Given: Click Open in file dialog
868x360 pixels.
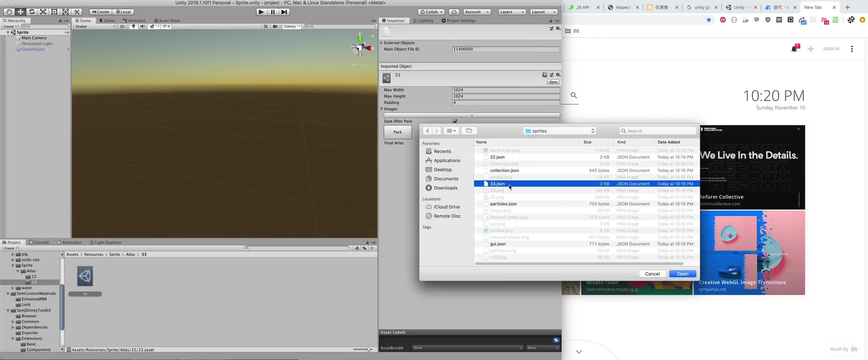Looking at the screenshot, I should click(682, 274).
